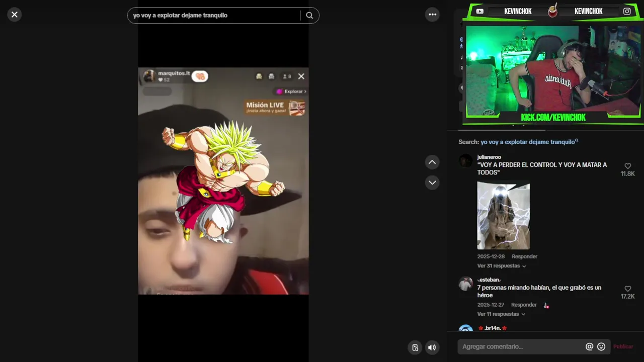Reply to julianeroo's comment
The width and height of the screenshot is (644, 362).
524,256
